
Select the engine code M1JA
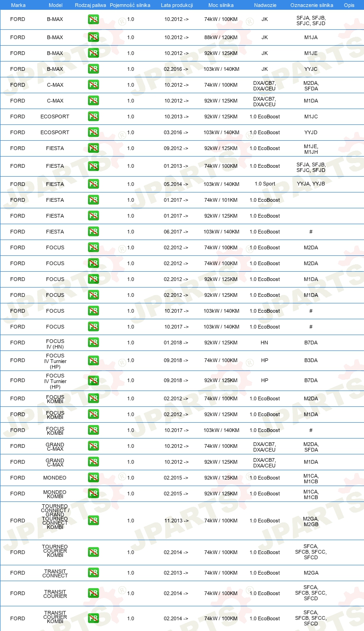click(311, 37)
